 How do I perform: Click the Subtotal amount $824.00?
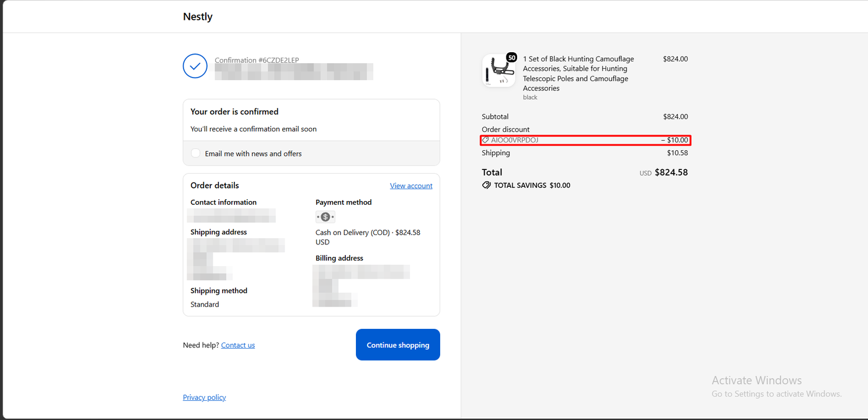point(675,117)
